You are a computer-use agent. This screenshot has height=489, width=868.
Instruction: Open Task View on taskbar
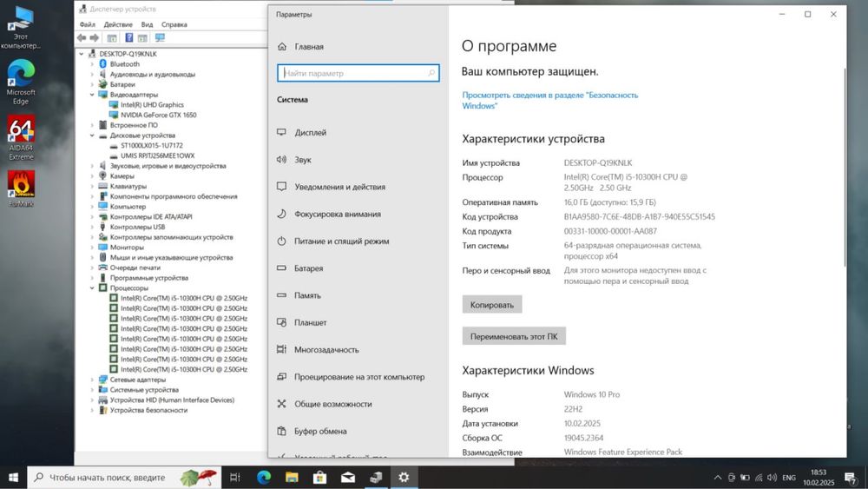click(234, 478)
